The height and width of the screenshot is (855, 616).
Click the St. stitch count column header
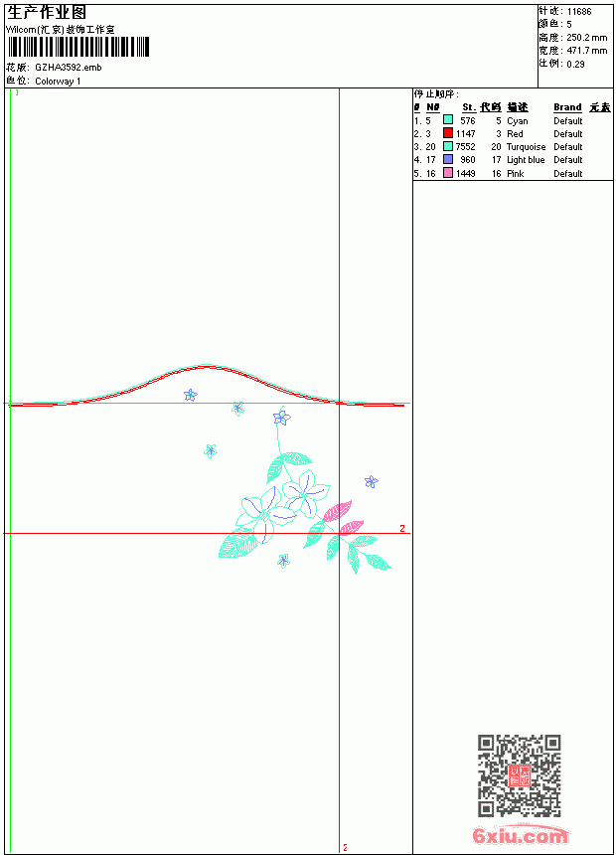click(469, 107)
